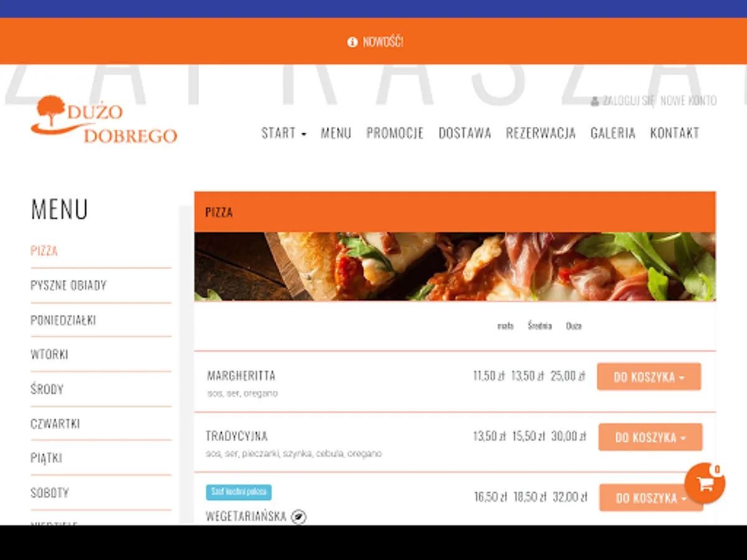Click the NOWE KONTO link
747x560 pixels.
point(688,101)
